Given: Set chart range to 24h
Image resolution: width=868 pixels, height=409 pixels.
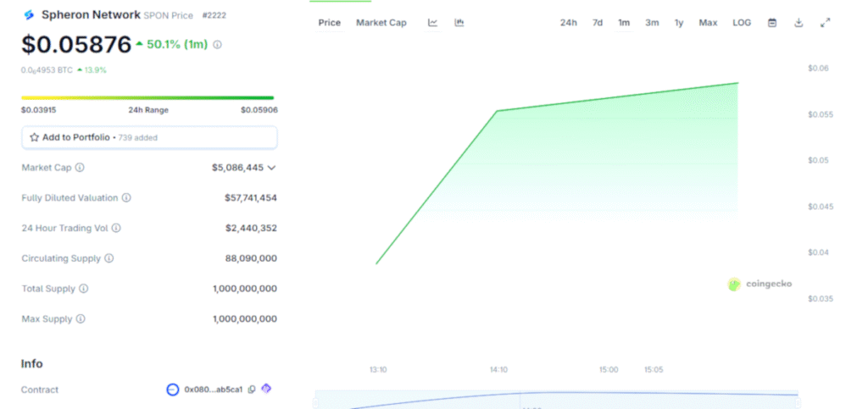Looking at the screenshot, I should tap(569, 23).
